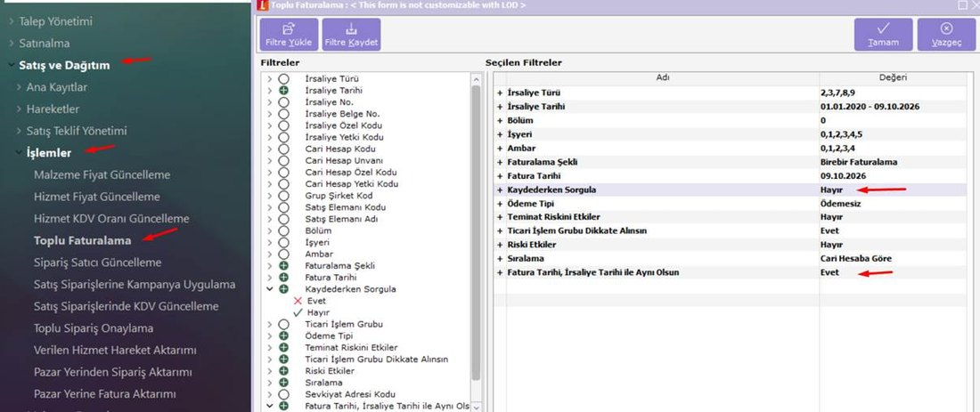Select the Kaydederken Sorgula value Hayır
The image size is (980, 412).
coord(830,190)
